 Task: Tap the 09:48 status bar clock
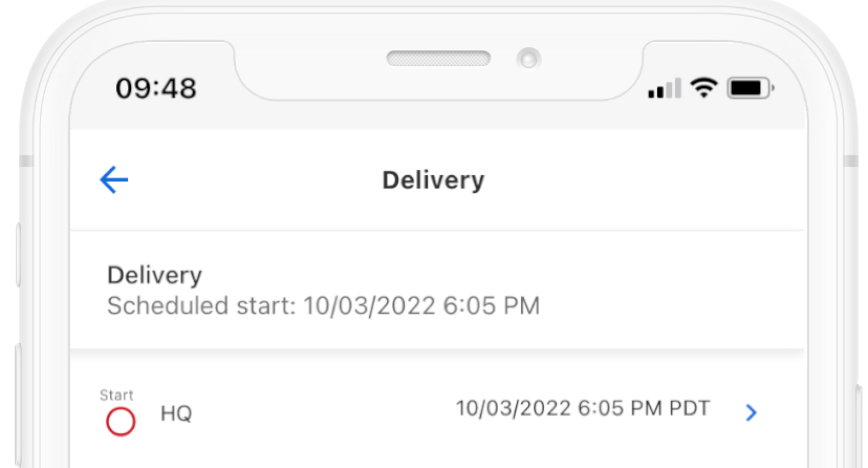[156, 88]
